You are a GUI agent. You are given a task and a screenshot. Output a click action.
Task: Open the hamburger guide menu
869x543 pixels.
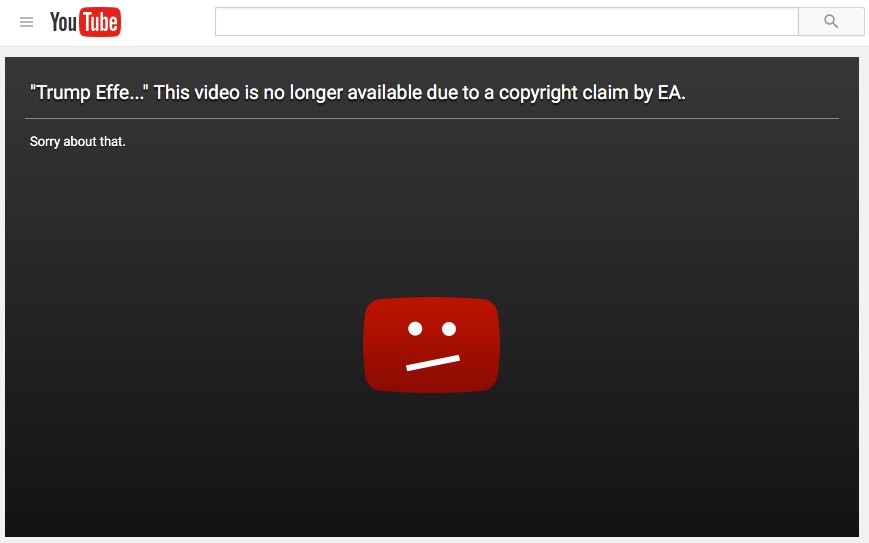[26, 22]
